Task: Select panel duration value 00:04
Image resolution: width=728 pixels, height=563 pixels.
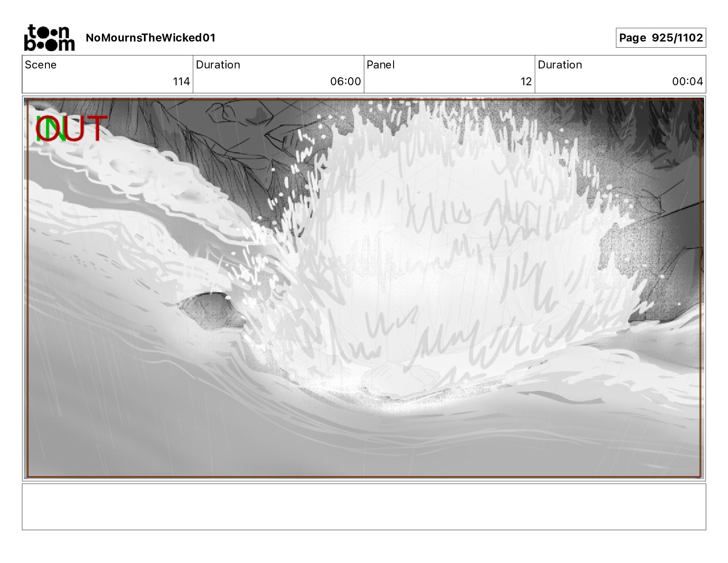Action: point(687,82)
